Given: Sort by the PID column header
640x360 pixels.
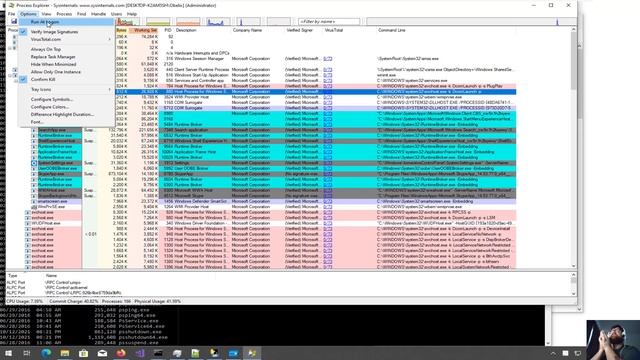Looking at the screenshot, I should click(x=168, y=30).
